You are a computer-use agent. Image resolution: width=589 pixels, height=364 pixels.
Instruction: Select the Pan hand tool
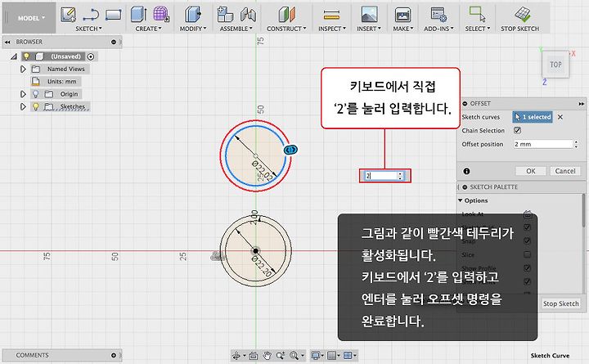tap(267, 355)
